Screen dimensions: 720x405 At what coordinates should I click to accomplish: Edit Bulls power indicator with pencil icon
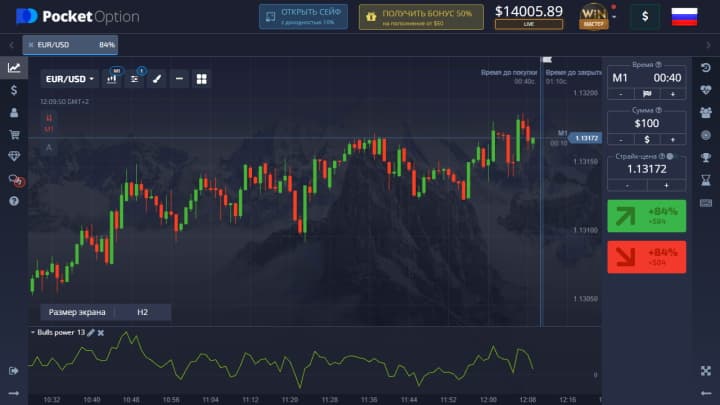coord(91,332)
